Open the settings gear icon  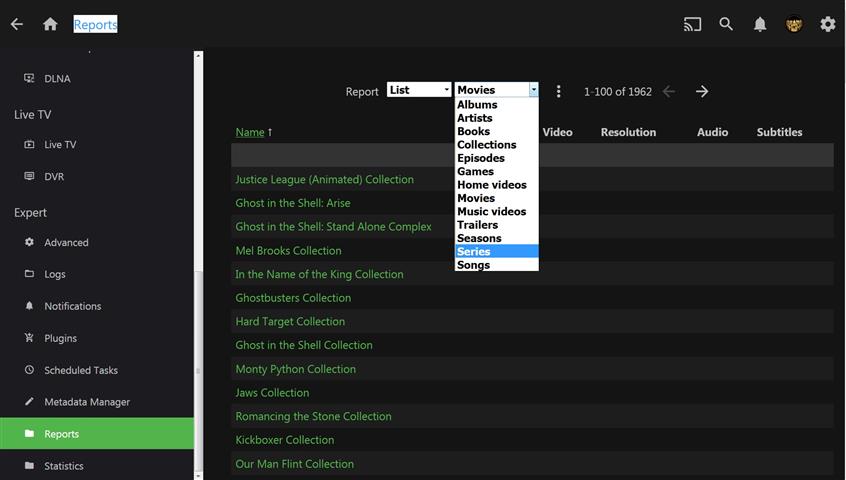click(x=828, y=24)
